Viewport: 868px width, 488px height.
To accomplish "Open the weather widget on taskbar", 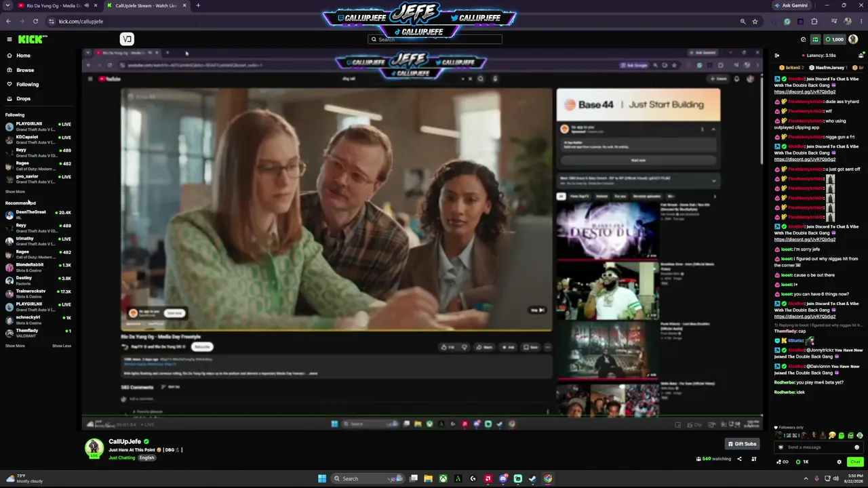I will 24,479.
